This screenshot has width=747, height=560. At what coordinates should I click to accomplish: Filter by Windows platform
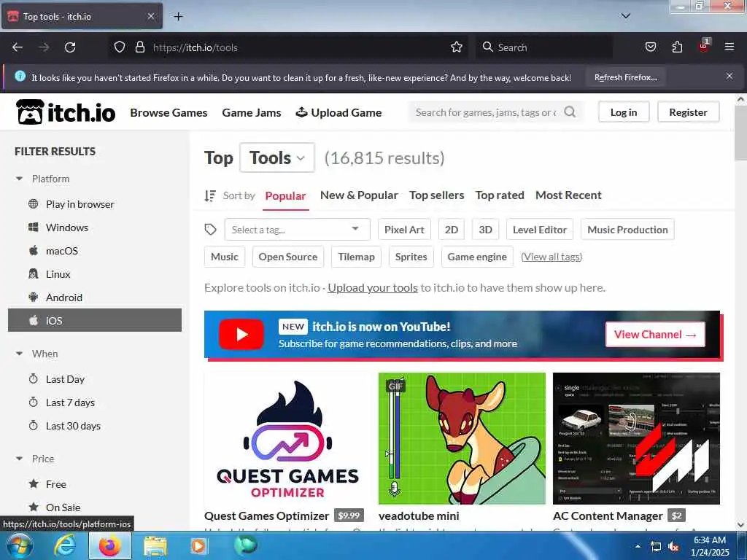(95, 227)
